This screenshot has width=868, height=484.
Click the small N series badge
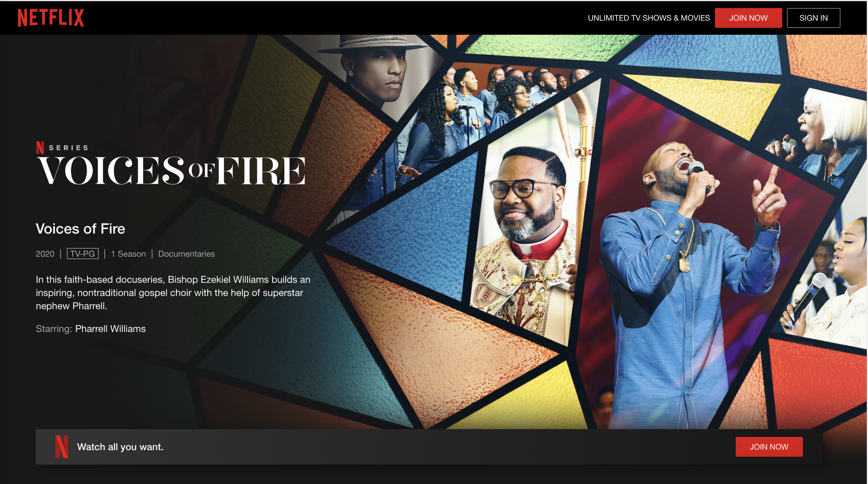[40, 148]
